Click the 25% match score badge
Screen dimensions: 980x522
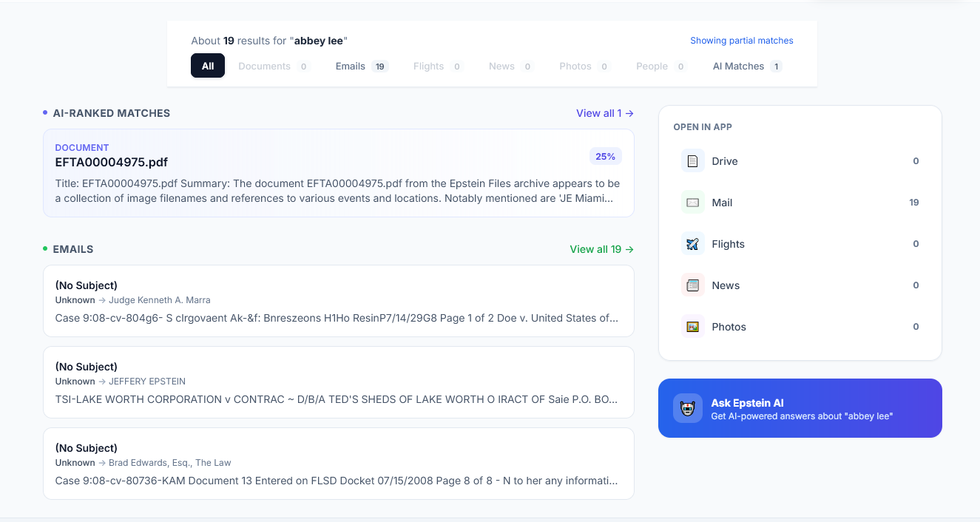tap(605, 157)
